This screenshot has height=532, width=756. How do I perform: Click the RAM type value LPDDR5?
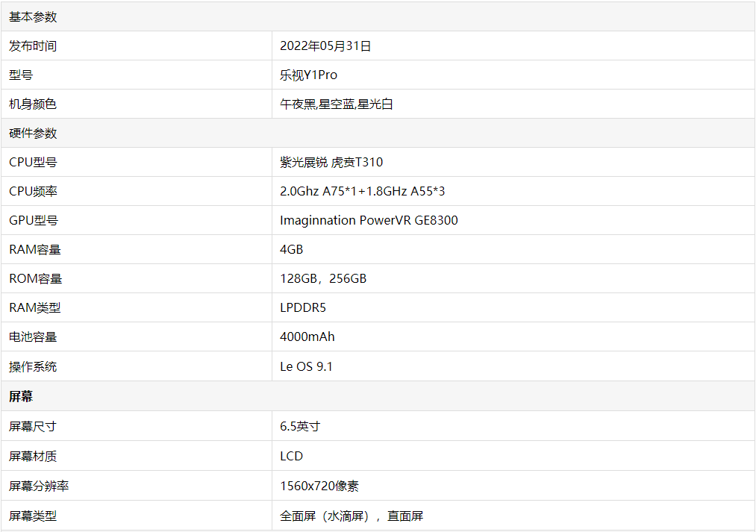coord(303,307)
